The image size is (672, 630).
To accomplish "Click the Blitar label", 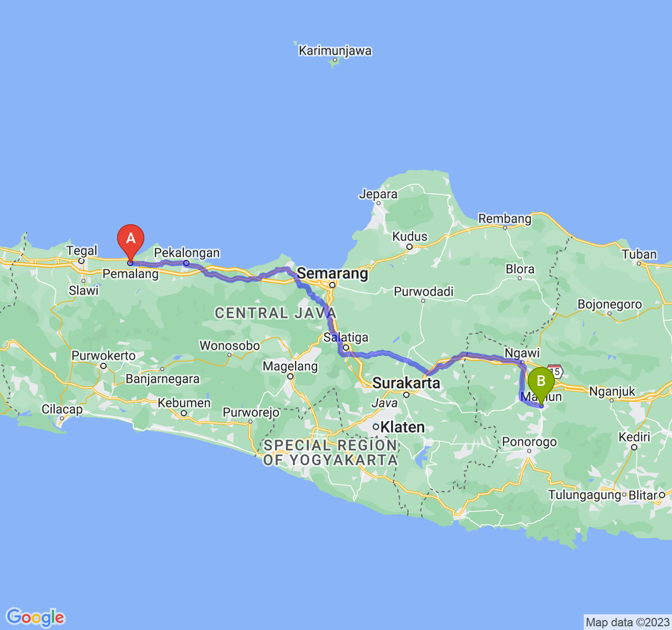I will 643,495.
